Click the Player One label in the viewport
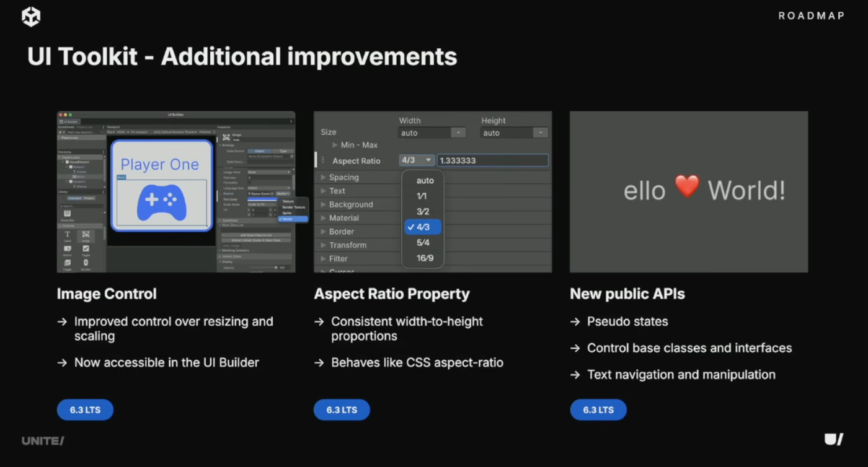Viewport: 868px width, 467px height. coord(160,164)
